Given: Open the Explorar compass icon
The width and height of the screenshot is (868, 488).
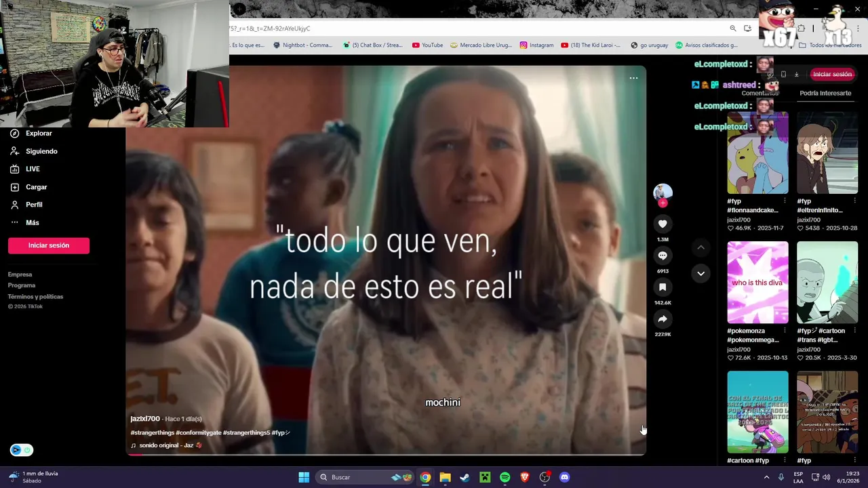Looking at the screenshot, I should coord(14,134).
